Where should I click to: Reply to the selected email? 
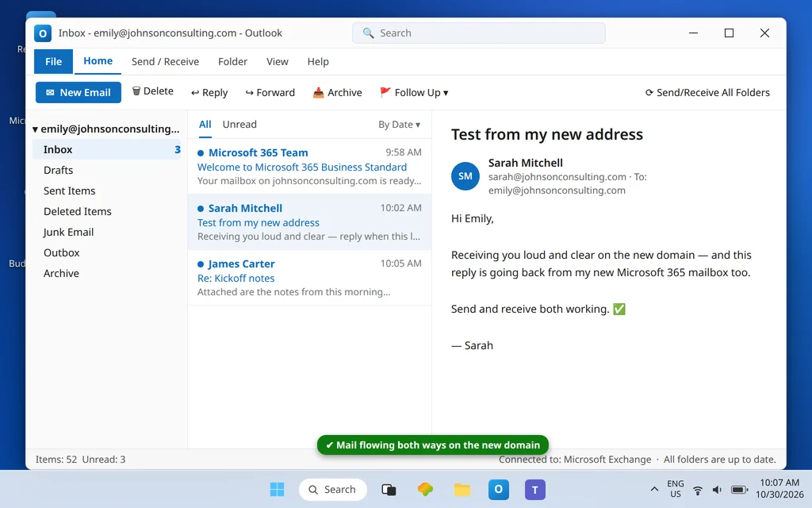[x=209, y=92]
